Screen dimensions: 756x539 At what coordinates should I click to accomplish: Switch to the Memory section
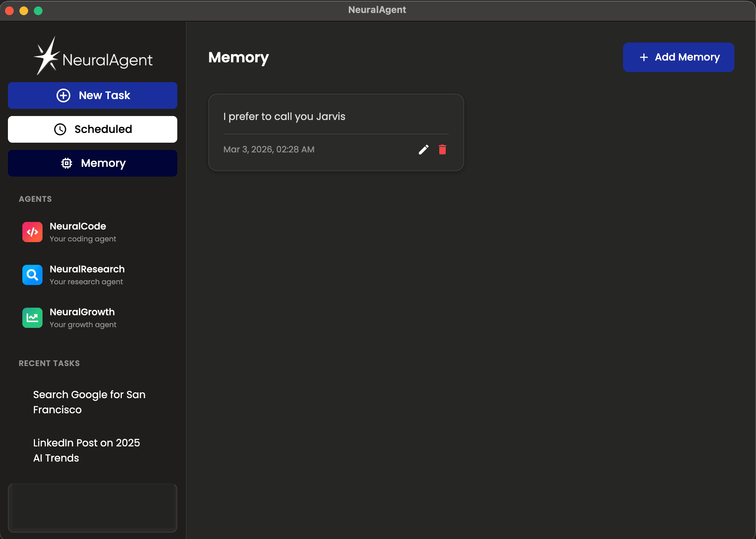coord(93,163)
